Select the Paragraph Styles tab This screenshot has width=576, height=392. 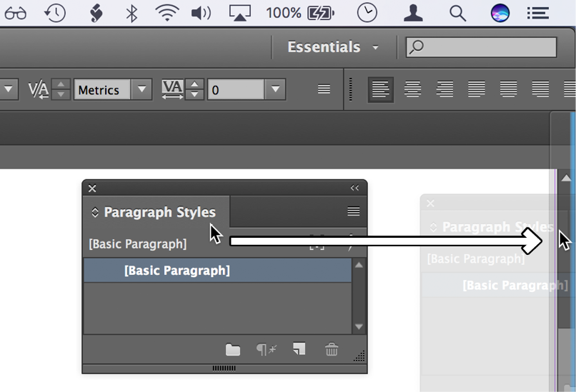[x=159, y=212]
